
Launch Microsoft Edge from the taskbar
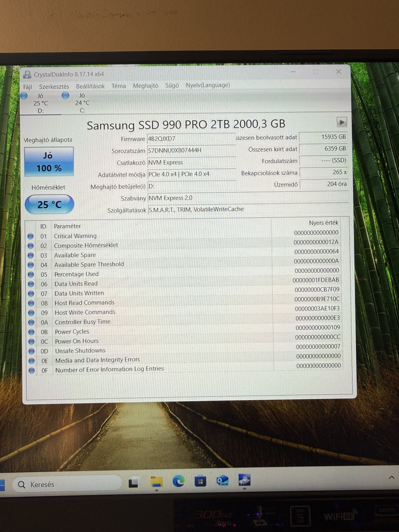(178, 481)
